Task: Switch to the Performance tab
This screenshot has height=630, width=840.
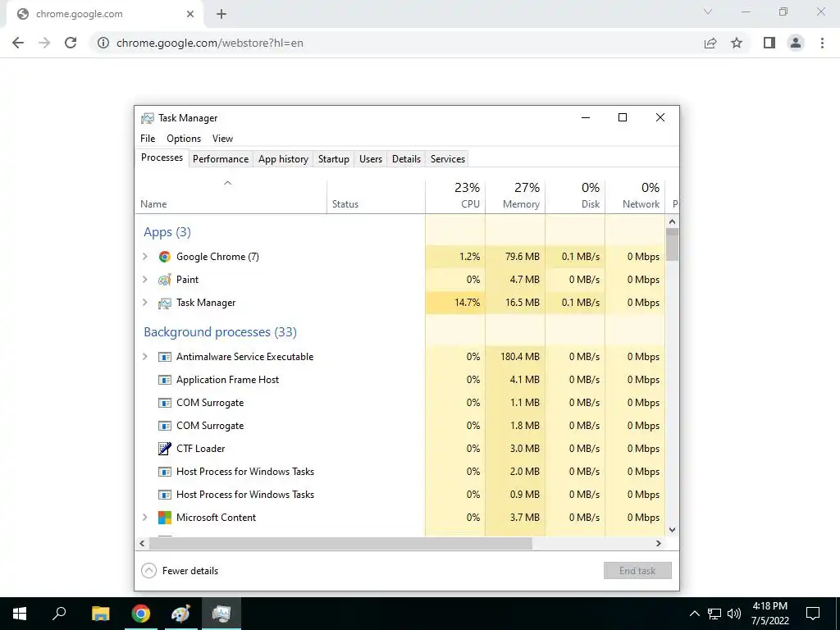Action: (x=221, y=159)
